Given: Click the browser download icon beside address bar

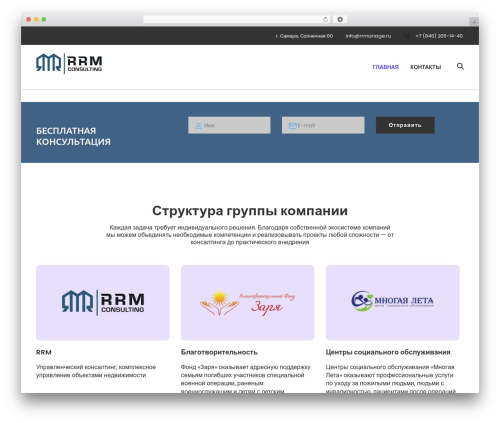Looking at the screenshot, I should pos(340,20).
